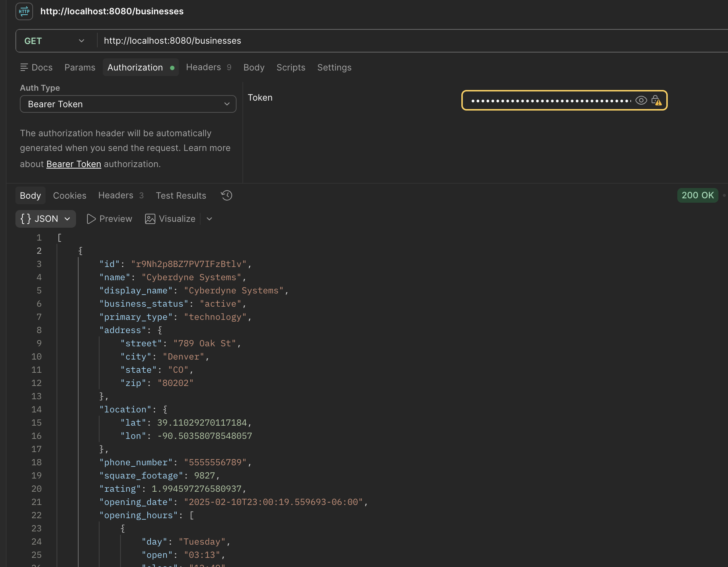
Task: Switch to the Scripts tab
Action: tap(291, 68)
